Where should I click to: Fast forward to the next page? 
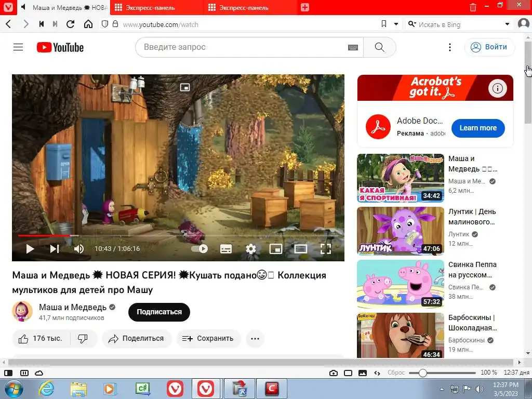(x=55, y=24)
